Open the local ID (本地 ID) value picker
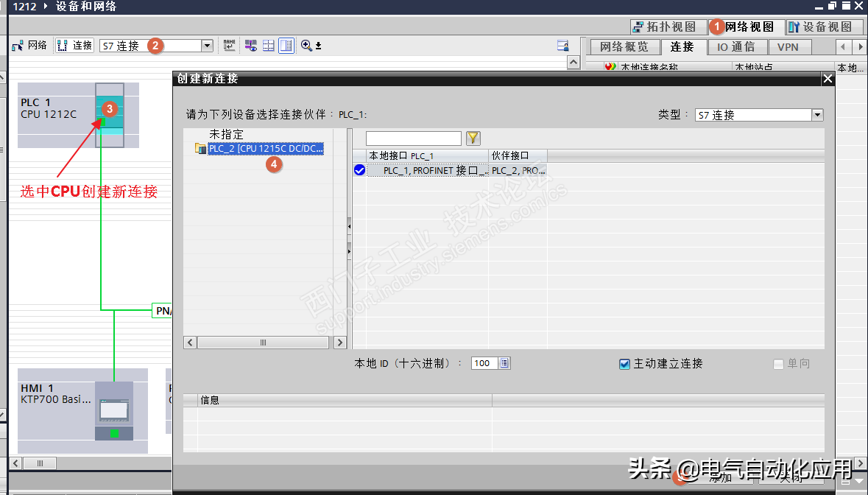This screenshot has height=495, width=868. pos(504,363)
